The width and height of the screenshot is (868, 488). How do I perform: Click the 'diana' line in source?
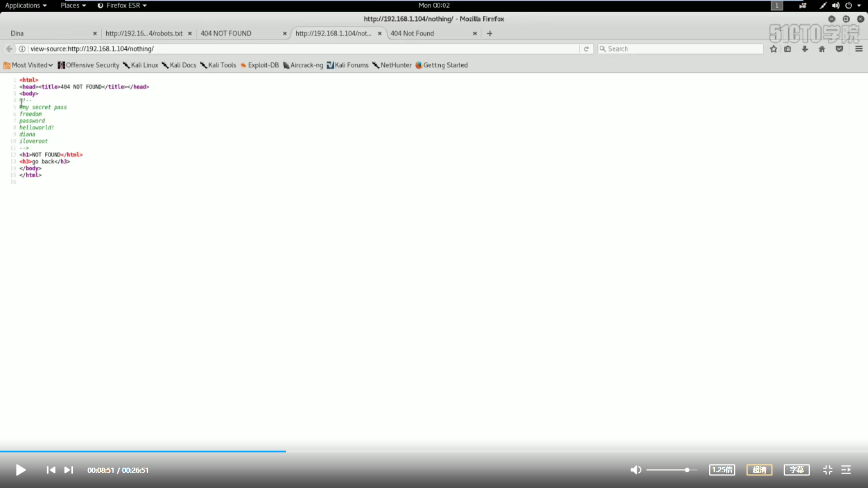[27, 134]
